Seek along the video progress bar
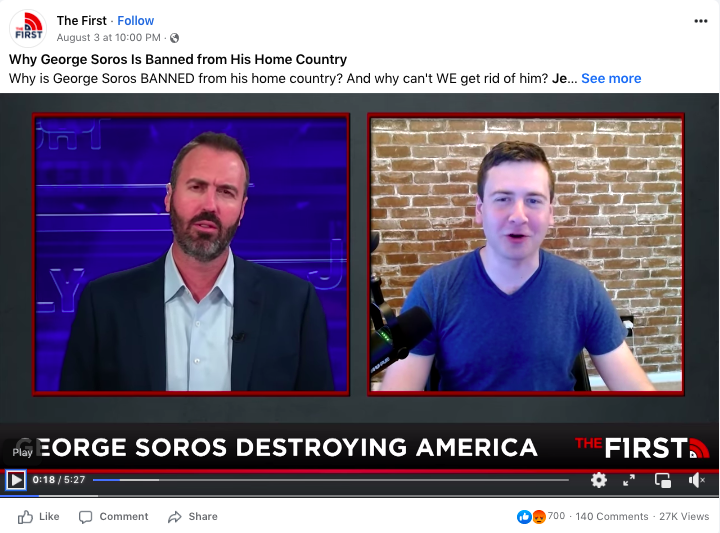 tap(331, 480)
